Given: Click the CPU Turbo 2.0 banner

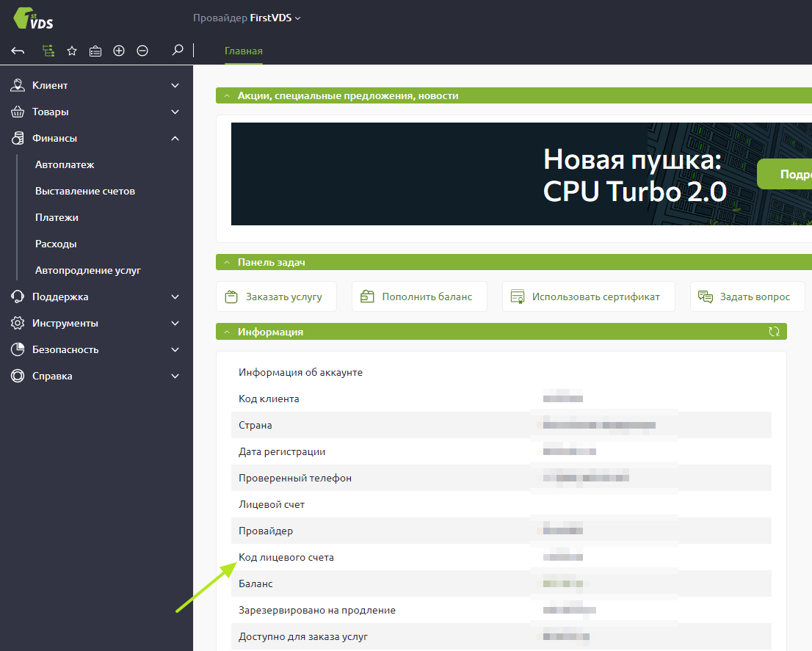Looking at the screenshot, I should [521, 174].
